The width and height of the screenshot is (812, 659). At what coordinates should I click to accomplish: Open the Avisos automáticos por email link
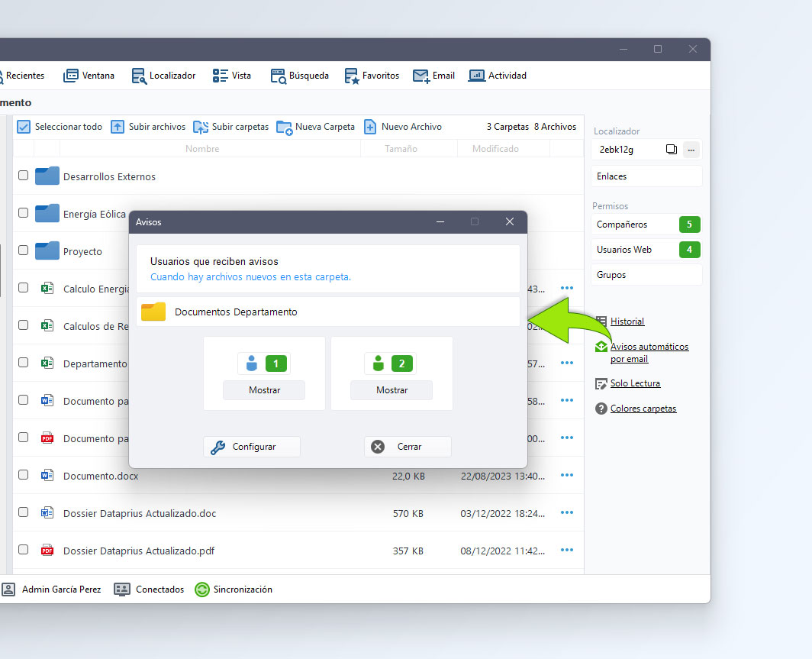click(649, 353)
